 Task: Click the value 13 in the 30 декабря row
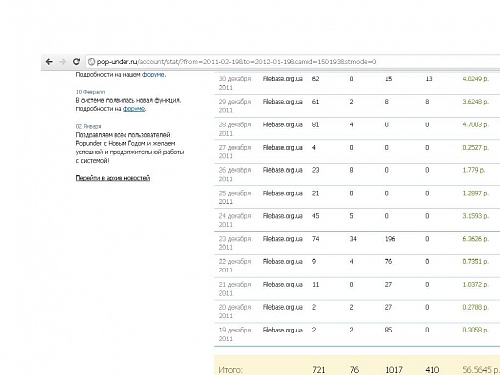tap(429, 79)
